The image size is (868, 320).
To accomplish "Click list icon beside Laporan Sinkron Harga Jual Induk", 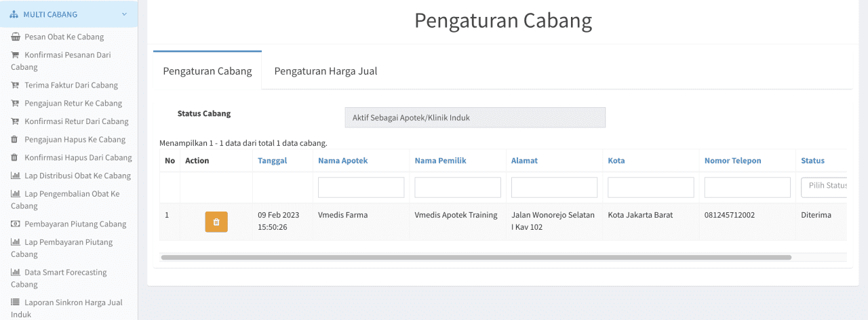I will click(x=15, y=303).
